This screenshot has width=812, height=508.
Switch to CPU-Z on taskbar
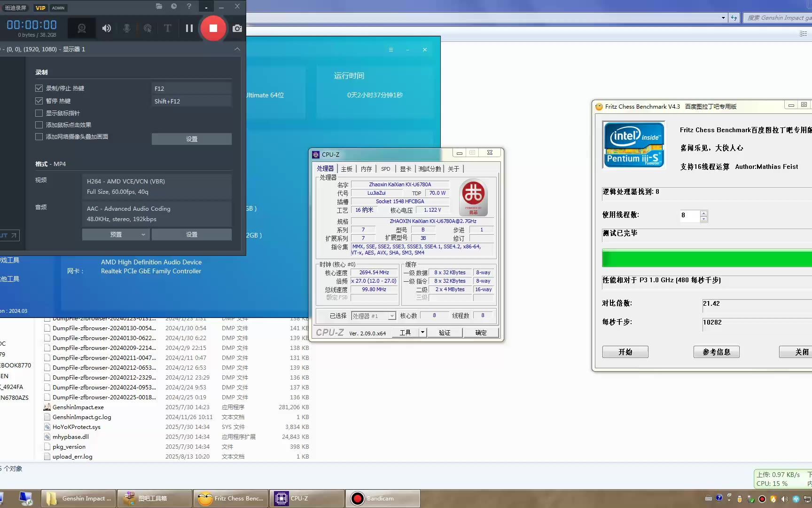(x=307, y=499)
